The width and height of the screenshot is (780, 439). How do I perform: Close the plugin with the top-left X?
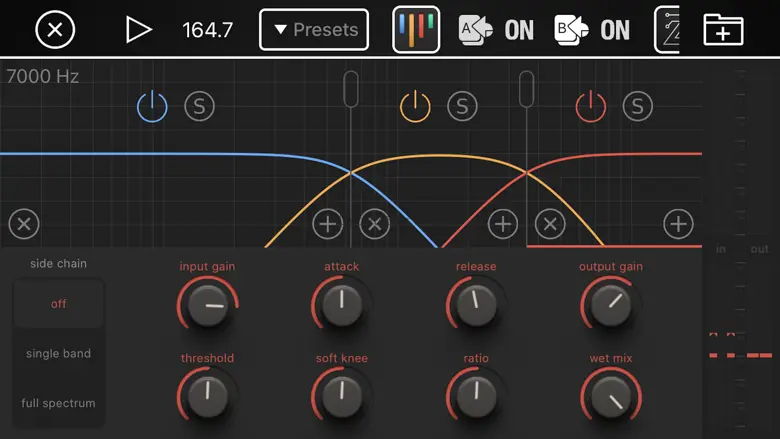pos(55,30)
